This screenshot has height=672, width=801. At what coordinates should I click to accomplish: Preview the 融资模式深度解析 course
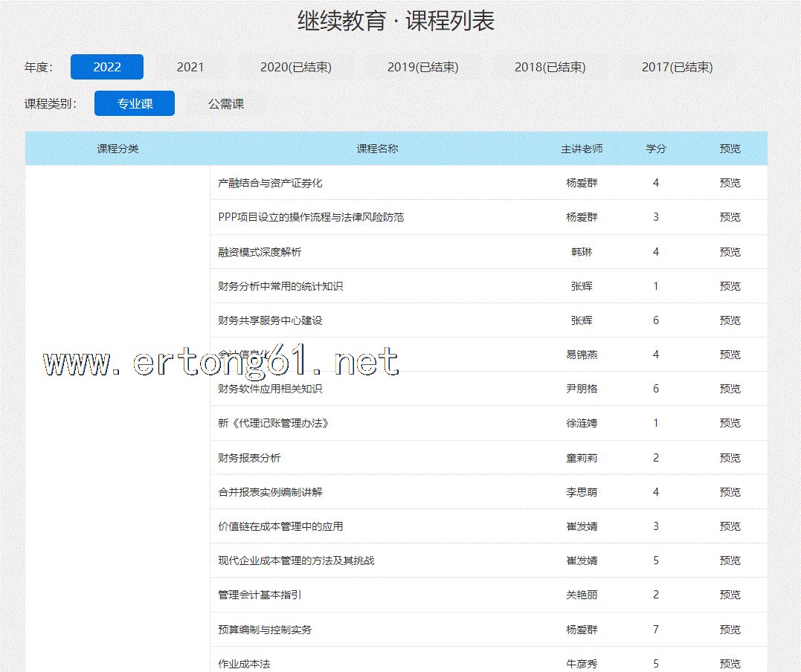pos(730,252)
